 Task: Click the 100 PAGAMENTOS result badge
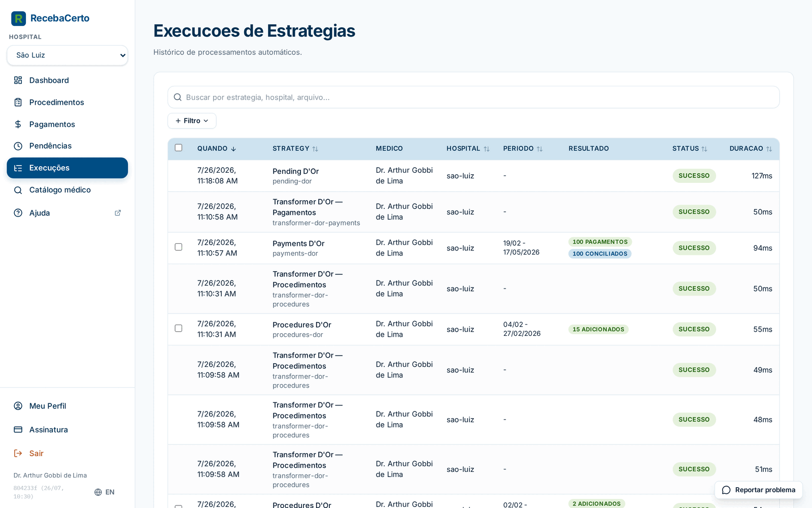[600, 242]
